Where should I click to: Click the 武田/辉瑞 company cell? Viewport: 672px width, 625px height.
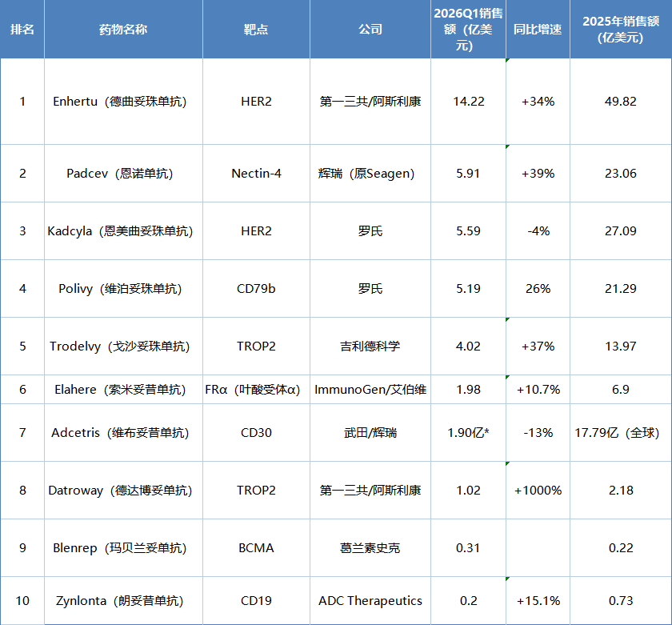point(370,432)
